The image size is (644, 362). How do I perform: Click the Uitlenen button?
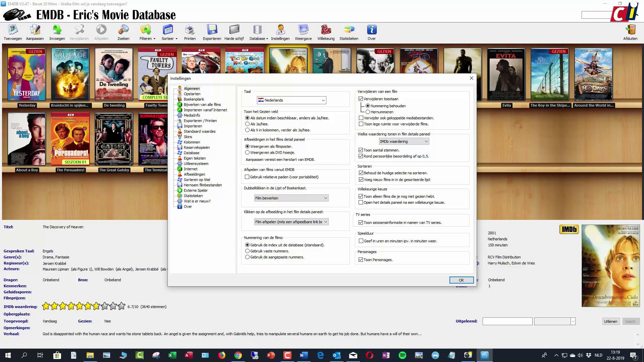(x=610, y=321)
